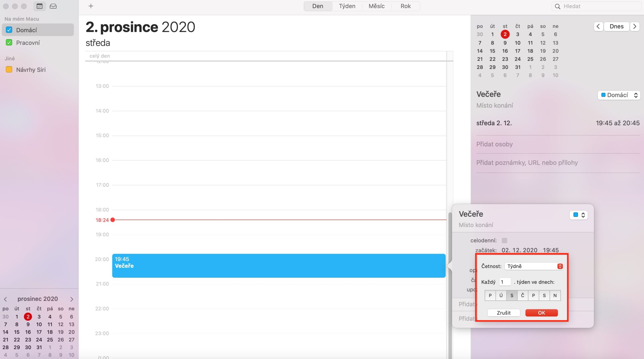The image size is (644, 359).
Task: Click the plus add event icon
Action: [91, 6]
